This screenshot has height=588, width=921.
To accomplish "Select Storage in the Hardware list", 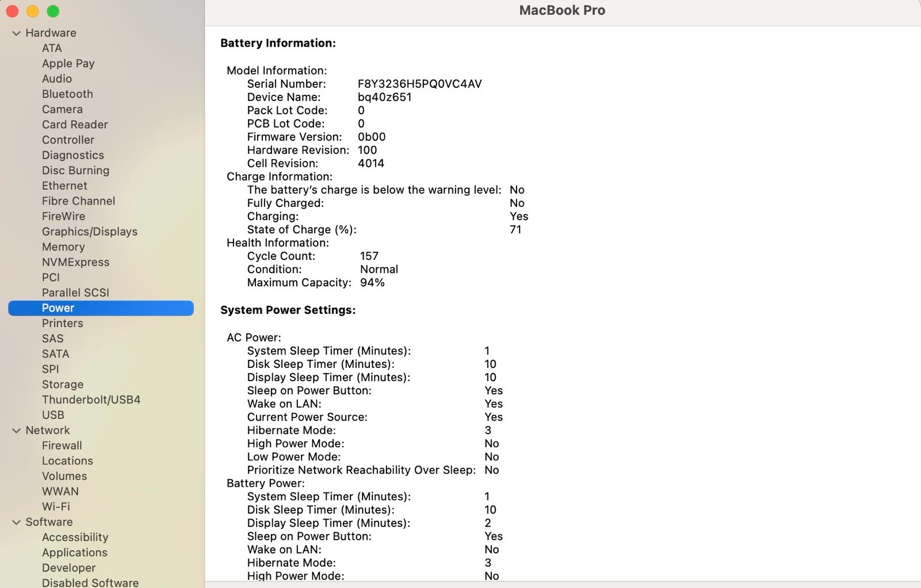I will [63, 384].
